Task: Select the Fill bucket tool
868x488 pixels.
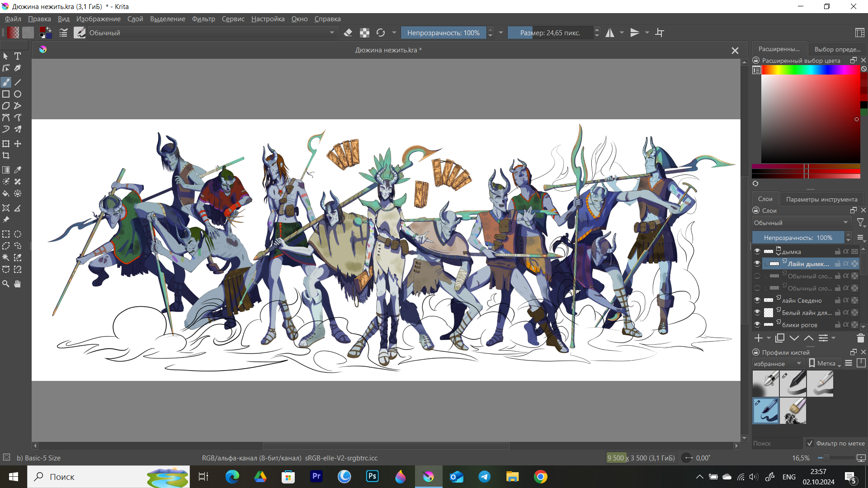Action: 6,193
